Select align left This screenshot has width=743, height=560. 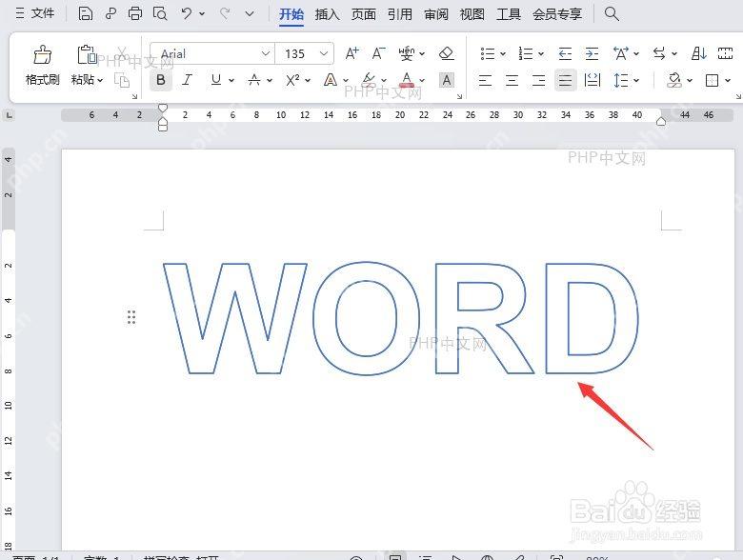485,80
